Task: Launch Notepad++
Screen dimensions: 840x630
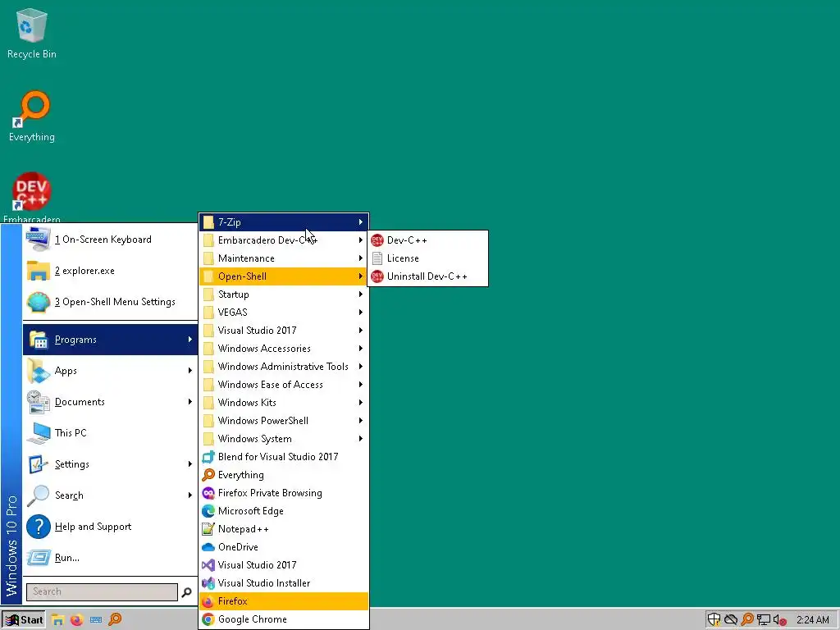Action: 283,529
